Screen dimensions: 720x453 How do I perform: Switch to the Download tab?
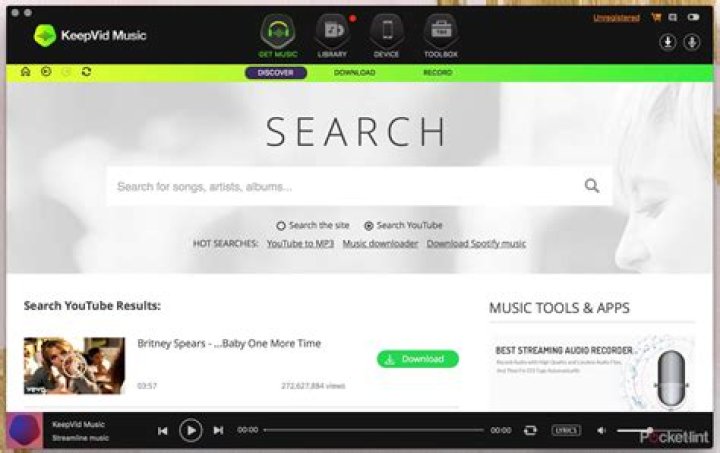point(354,73)
